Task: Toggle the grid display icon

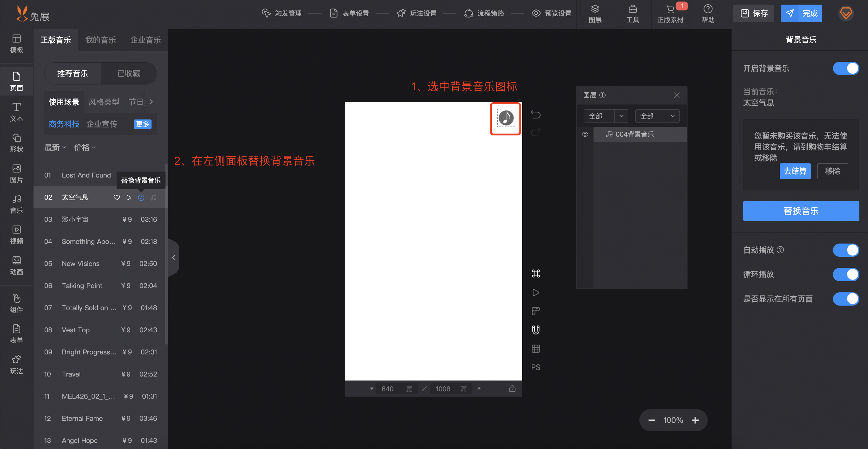Action: [536, 348]
